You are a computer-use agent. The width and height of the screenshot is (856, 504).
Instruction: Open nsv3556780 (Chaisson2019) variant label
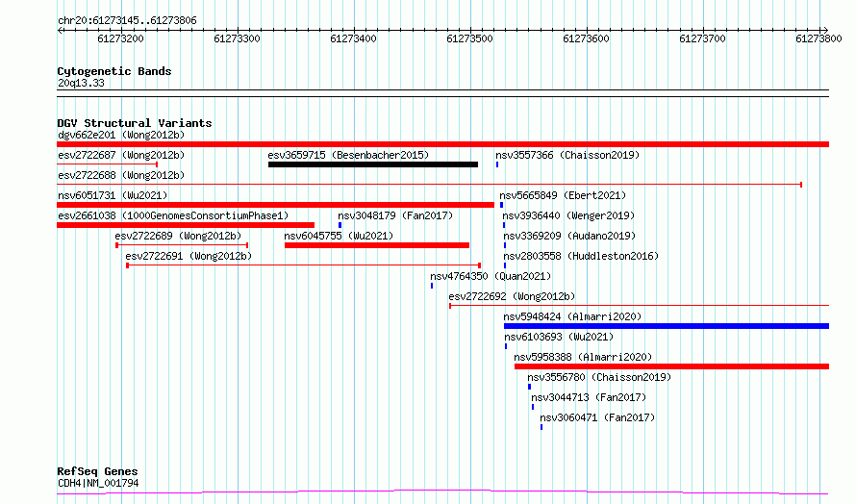[x=599, y=377]
